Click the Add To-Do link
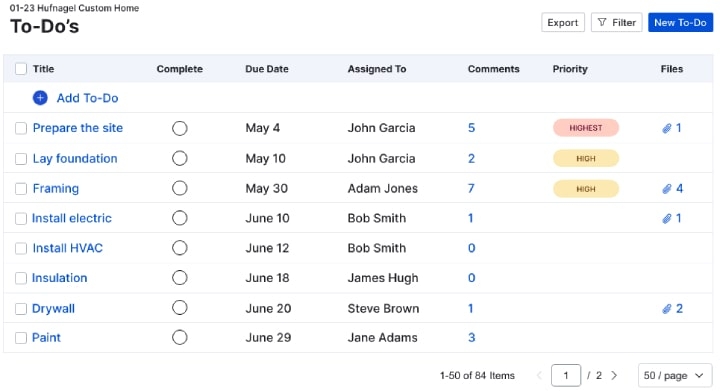 (87, 98)
